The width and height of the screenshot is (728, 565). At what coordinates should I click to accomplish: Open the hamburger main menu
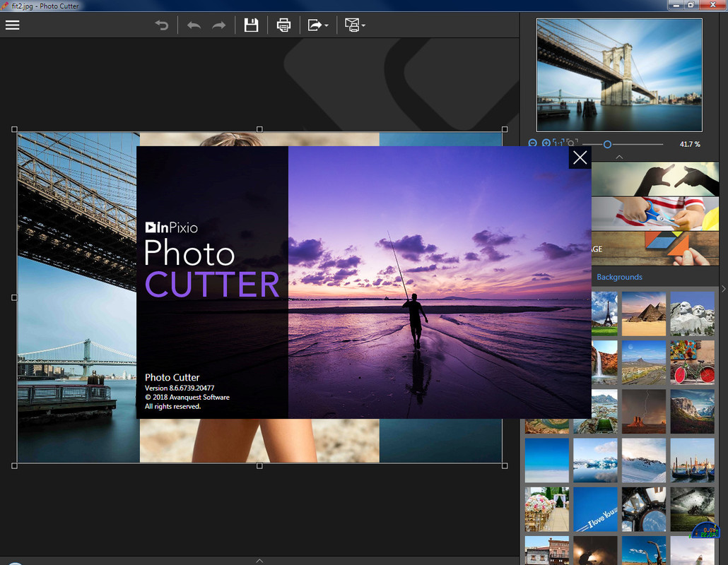click(x=12, y=25)
